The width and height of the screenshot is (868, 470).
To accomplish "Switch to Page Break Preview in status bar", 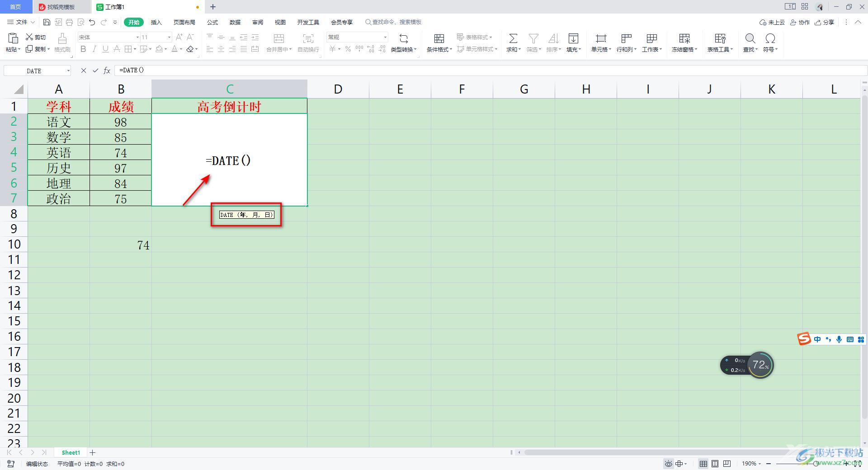I will tap(727, 464).
